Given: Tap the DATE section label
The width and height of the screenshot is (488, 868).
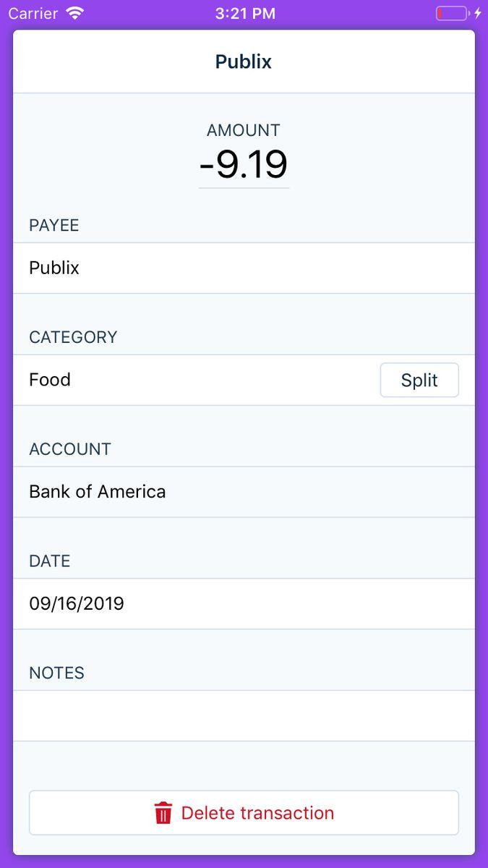Looking at the screenshot, I should point(50,561).
